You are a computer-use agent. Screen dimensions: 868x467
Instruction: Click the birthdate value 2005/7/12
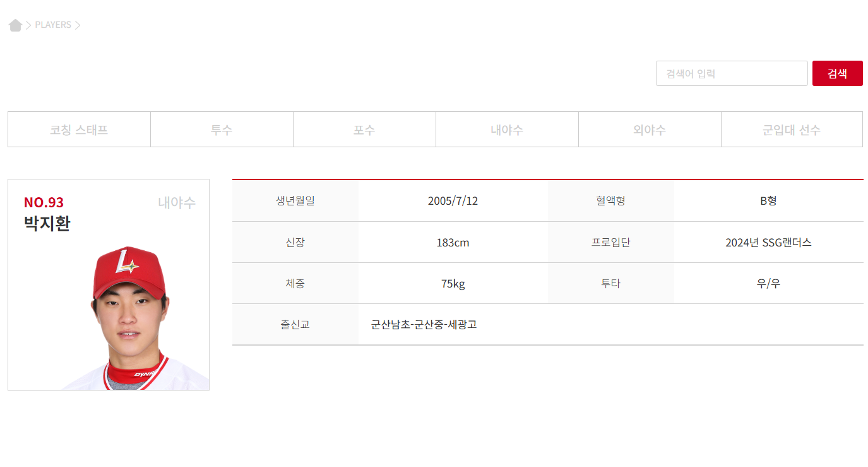(x=453, y=200)
